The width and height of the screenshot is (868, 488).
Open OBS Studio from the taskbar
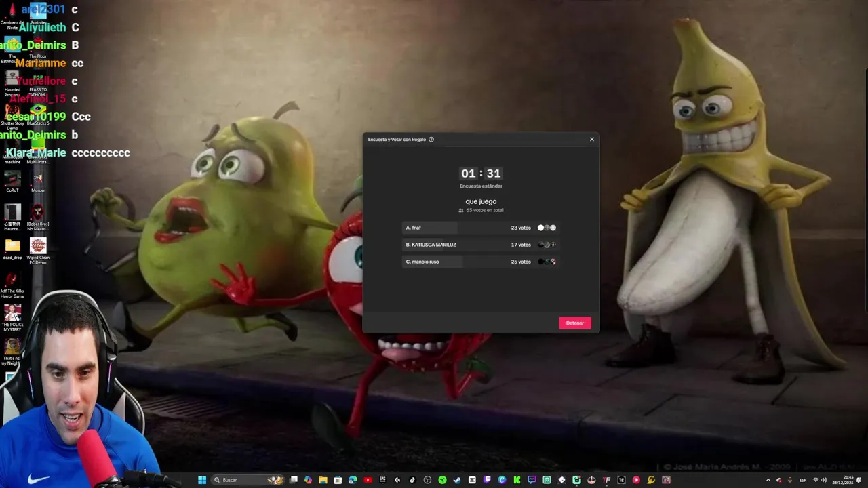(x=427, y=480)
